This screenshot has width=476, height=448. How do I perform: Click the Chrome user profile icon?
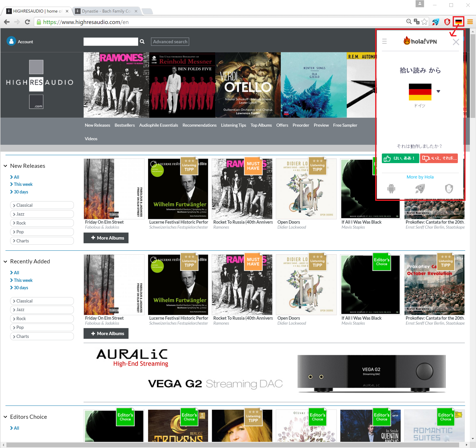(420, 4)
